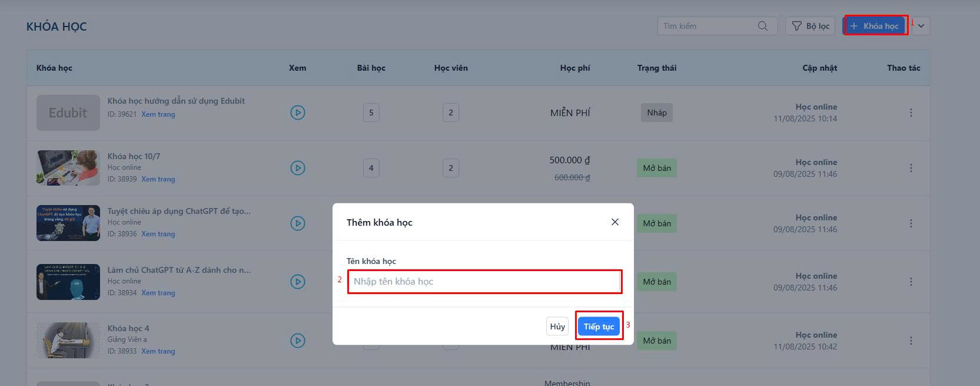980x386 pixels.
Task: Close the Thêm khóa học dialog
Action: click(x=615, y=222)
